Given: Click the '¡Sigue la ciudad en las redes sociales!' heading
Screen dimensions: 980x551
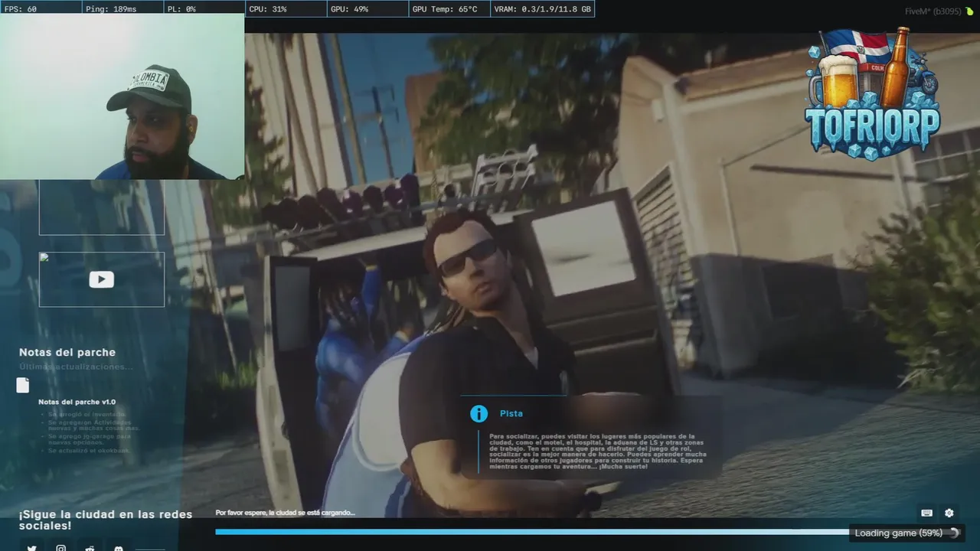Looking at the screenshot, I should click(106, 520).
